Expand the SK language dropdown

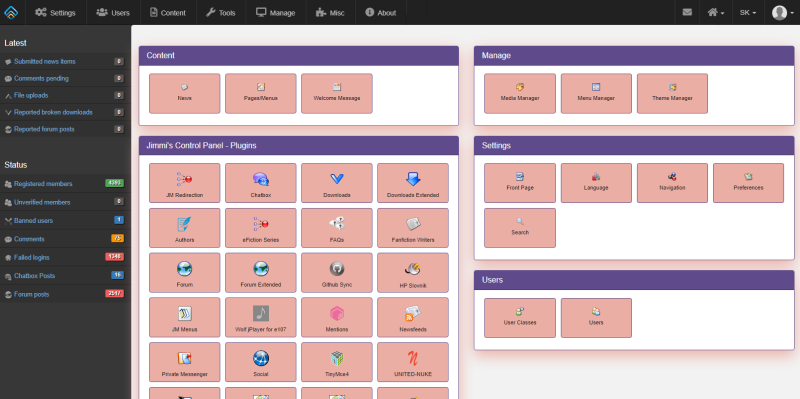click(748, 12)
